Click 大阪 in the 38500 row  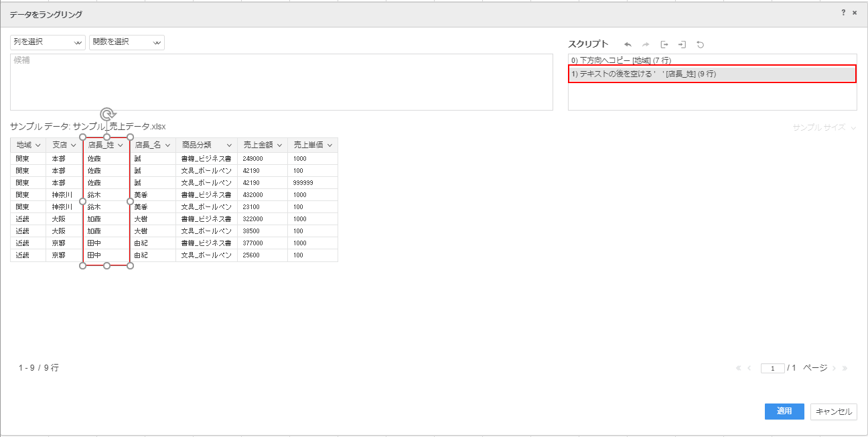(x=64, y=231)
